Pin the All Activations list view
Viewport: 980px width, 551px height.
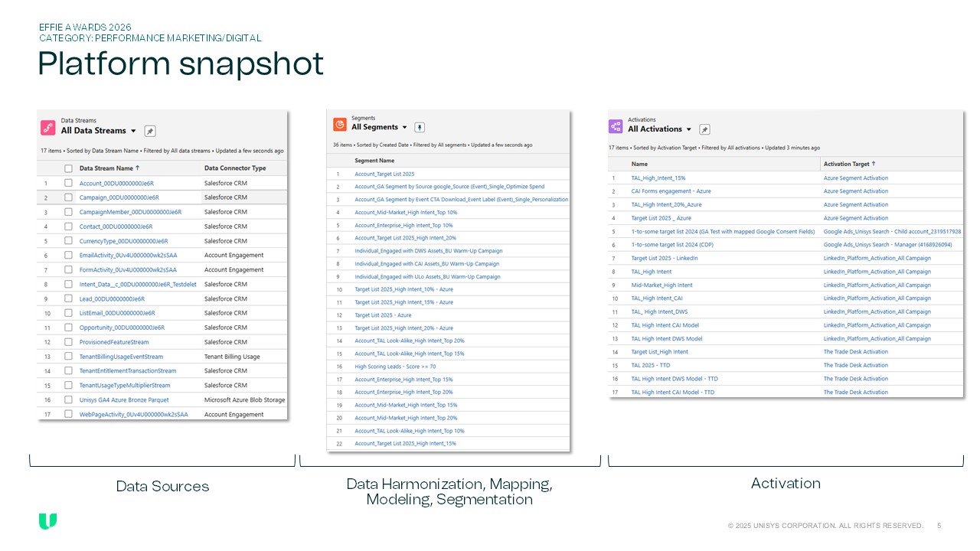pos(704,129)
